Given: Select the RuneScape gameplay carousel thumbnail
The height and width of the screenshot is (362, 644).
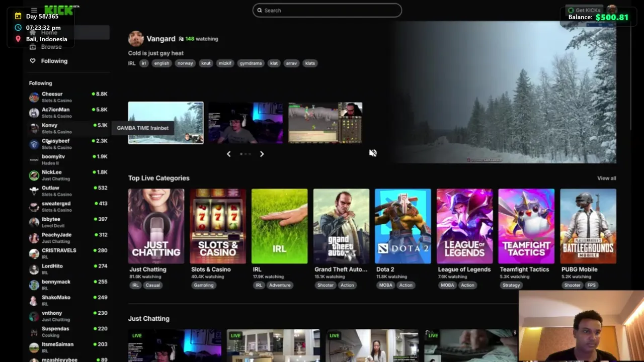Looking at the screenshot, I should coord(326,123).
